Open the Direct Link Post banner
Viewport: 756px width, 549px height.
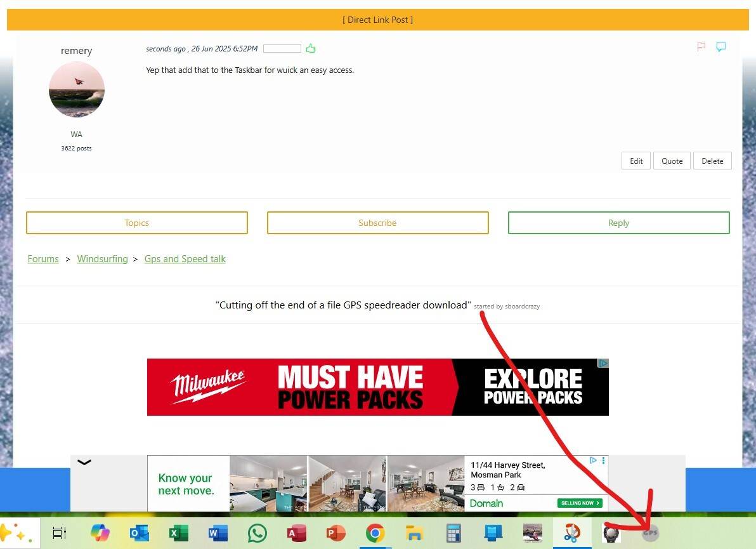(x=377, y=20)
